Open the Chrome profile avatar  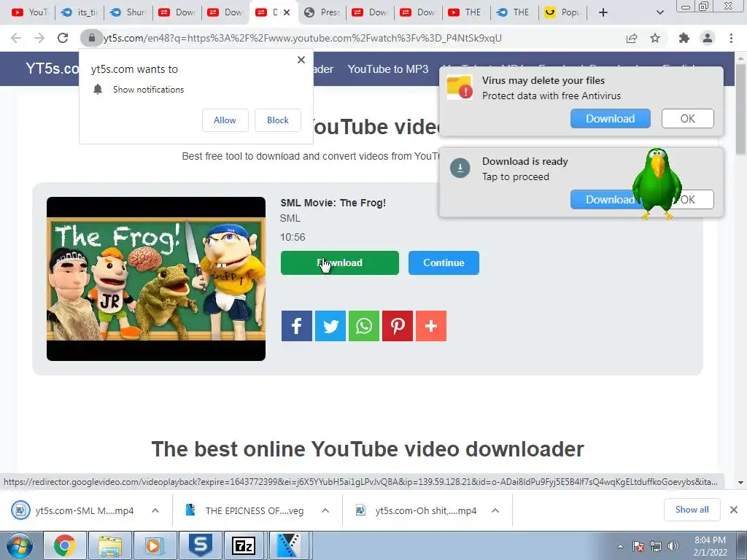point(708,38)
